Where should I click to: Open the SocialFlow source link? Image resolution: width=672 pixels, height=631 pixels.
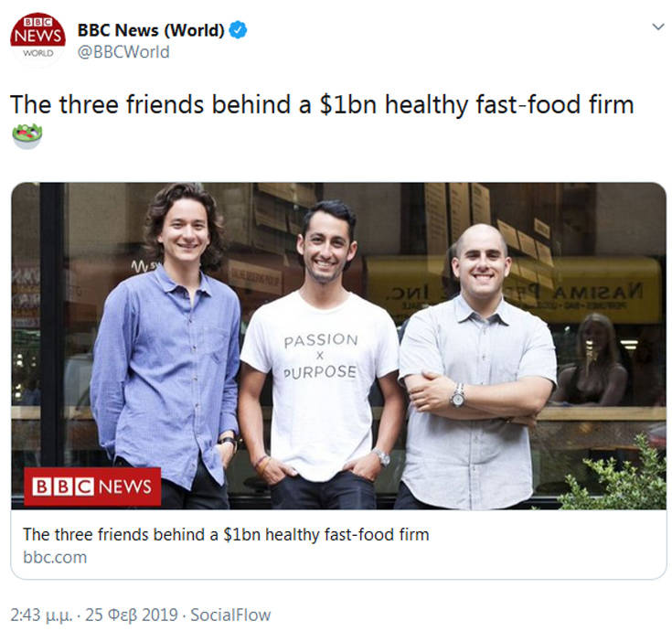230,615
